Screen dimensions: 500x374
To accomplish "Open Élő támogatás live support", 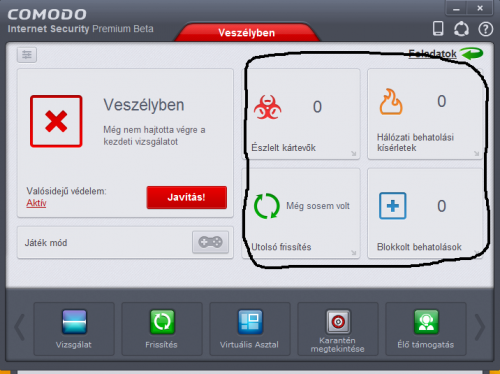I will 426,329.
